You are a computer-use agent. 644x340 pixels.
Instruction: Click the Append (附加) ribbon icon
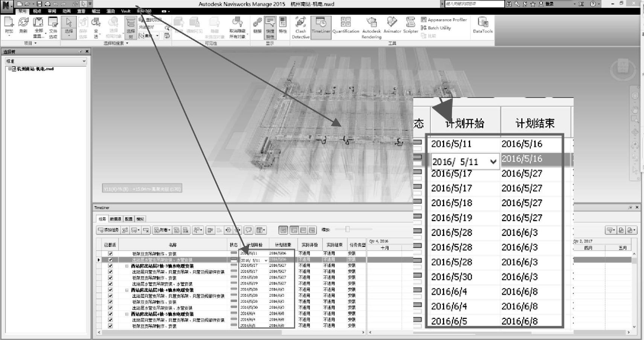pos(9,25)
